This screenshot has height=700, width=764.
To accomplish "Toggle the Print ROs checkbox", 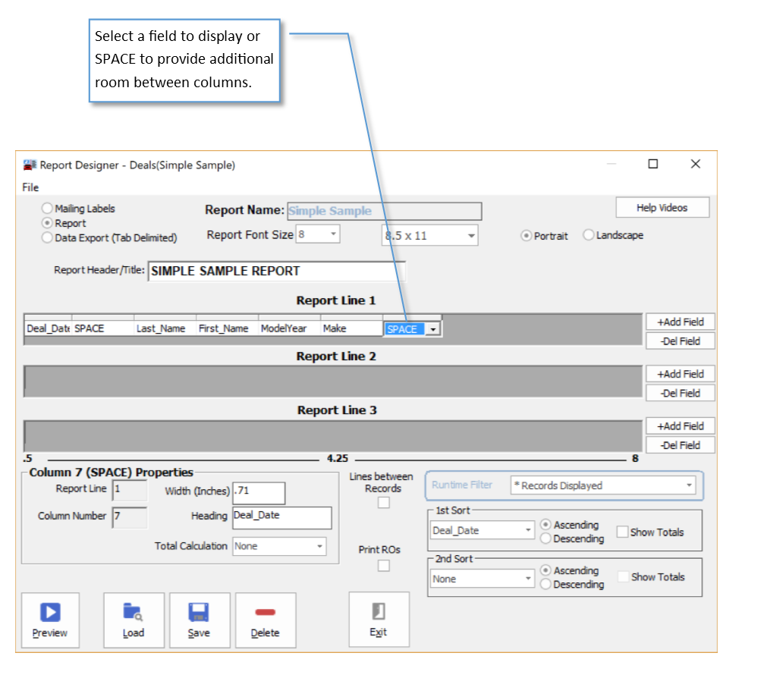I will 384,566.
